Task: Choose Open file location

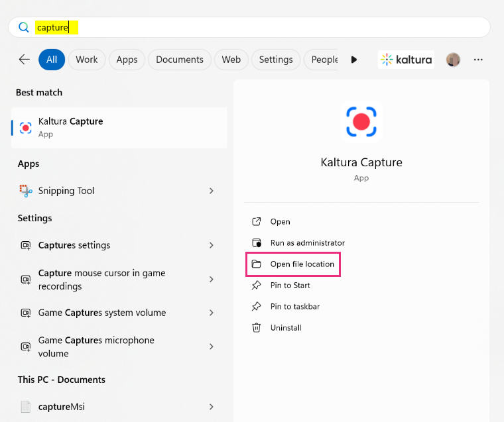Action: tap(302, 264)
